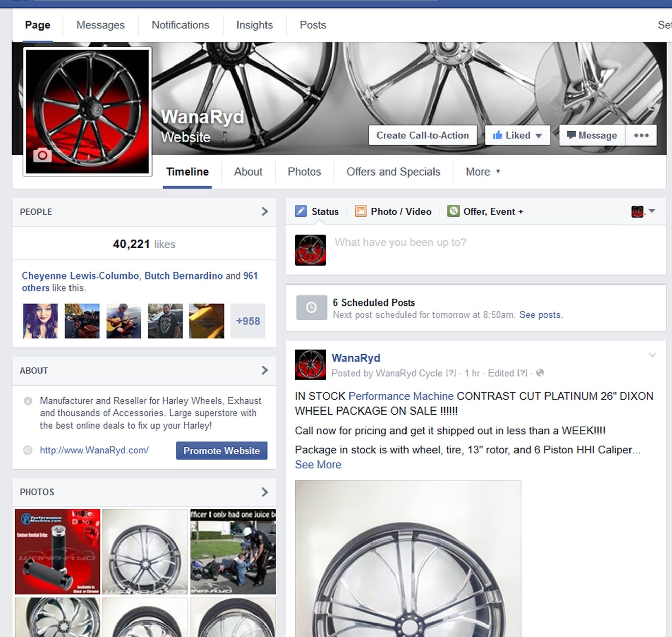672x637 pixels.
Task: Open the More tab dropdown
Action: click(x=483, y=172)
